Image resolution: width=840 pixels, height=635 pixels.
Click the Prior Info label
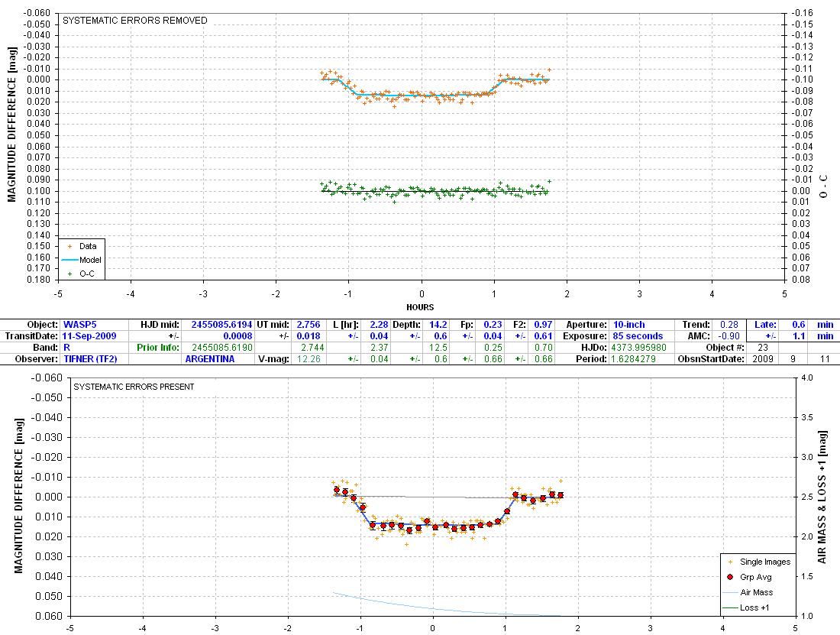click(157, 347)
